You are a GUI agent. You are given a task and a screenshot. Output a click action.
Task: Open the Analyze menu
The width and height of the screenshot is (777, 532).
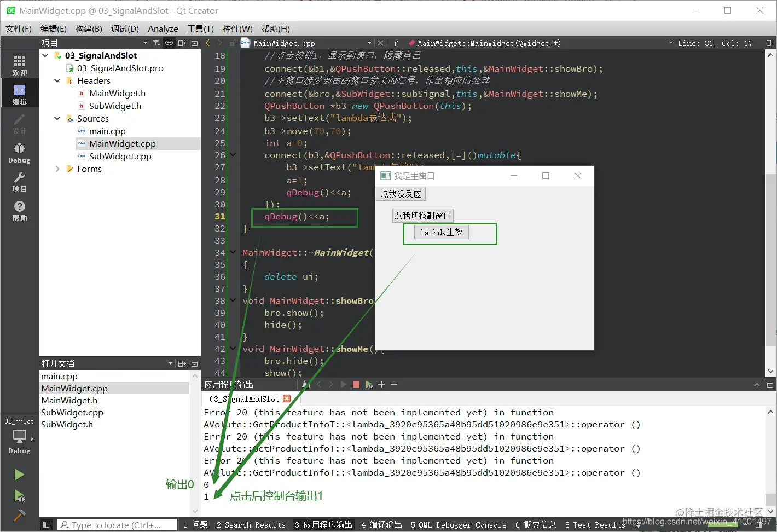pos(163,28)
